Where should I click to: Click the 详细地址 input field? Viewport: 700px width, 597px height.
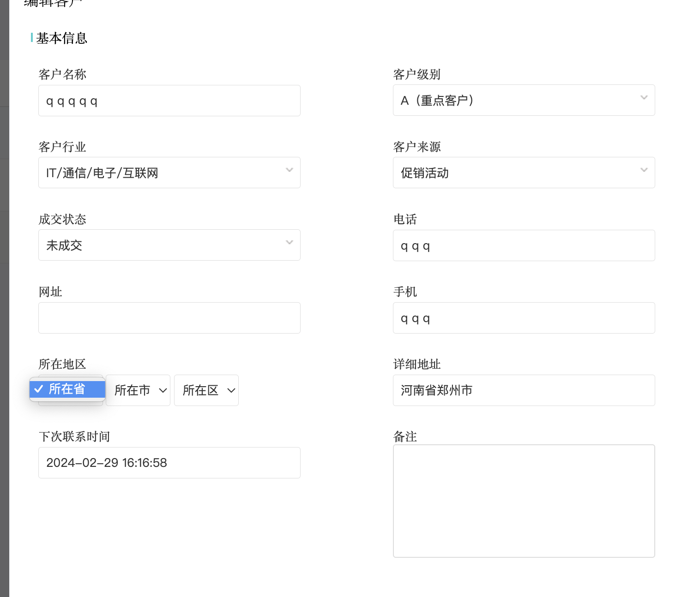[x=524, y=390]
